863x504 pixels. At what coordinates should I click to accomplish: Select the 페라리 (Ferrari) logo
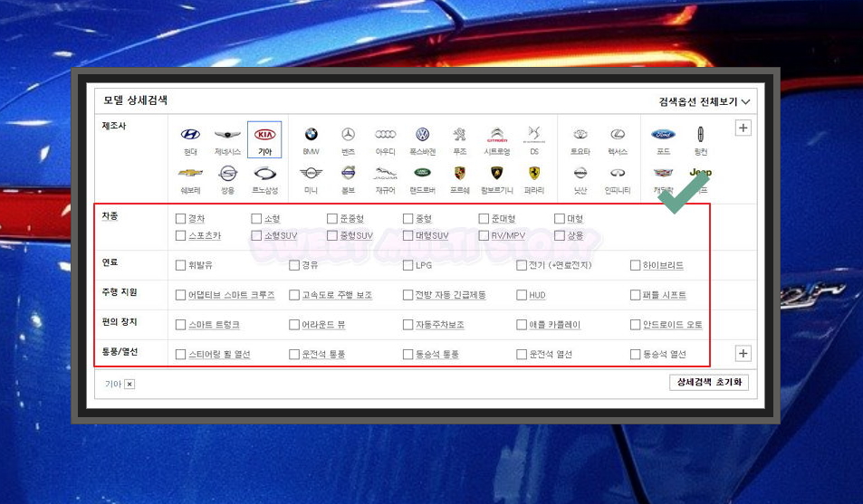(534, 174)
